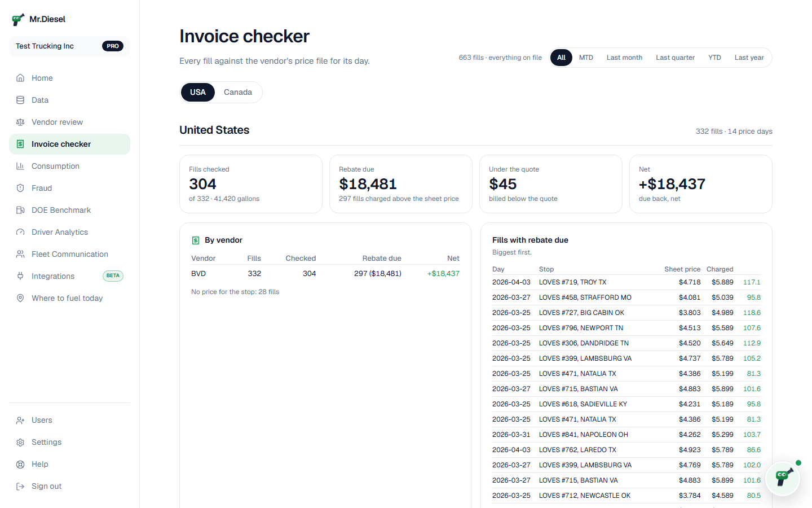This screenshot has height=508, width=812.
Task: Click the Home house icon
Action: (x=20, y=78)
